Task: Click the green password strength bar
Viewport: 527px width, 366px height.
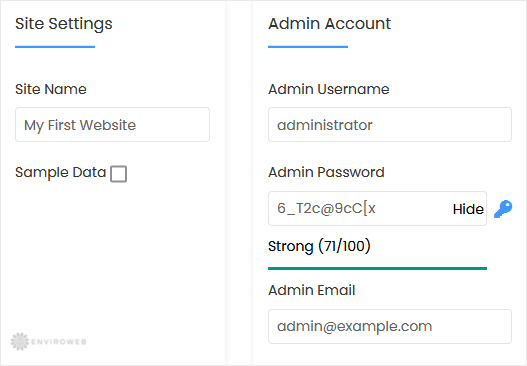Action: tap(377, 268)
